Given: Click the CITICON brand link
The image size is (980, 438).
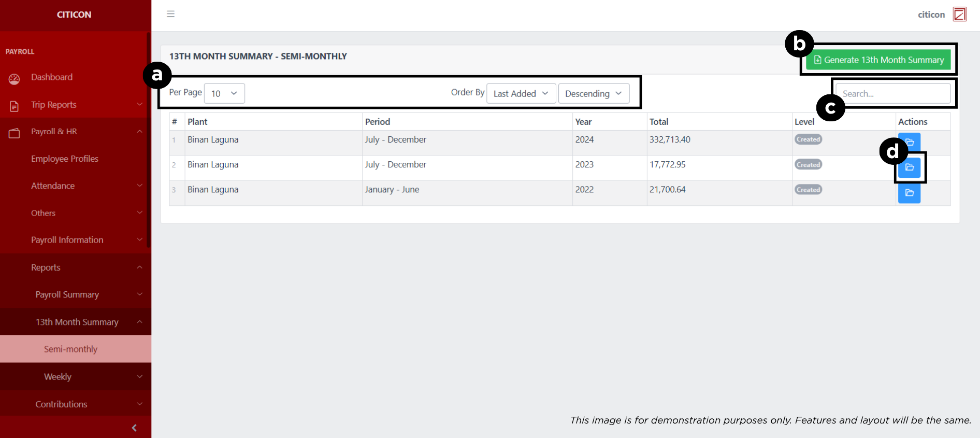Looking at the screenshot, I should coord(74,15).
